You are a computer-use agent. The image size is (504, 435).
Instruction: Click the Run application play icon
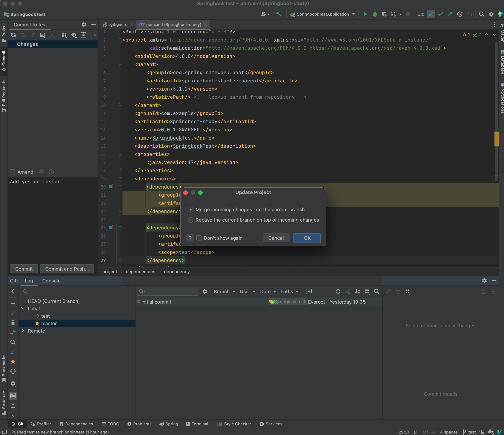tap(365, 14)
